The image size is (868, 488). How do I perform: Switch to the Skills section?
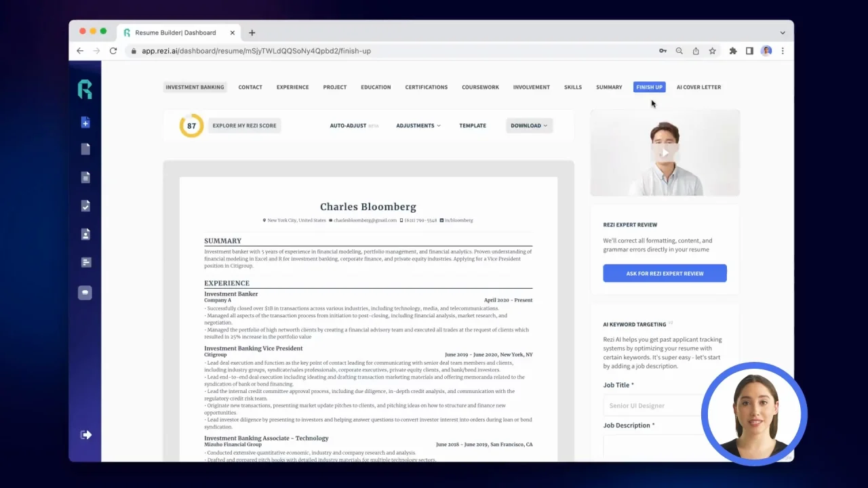tap(573, 87)
